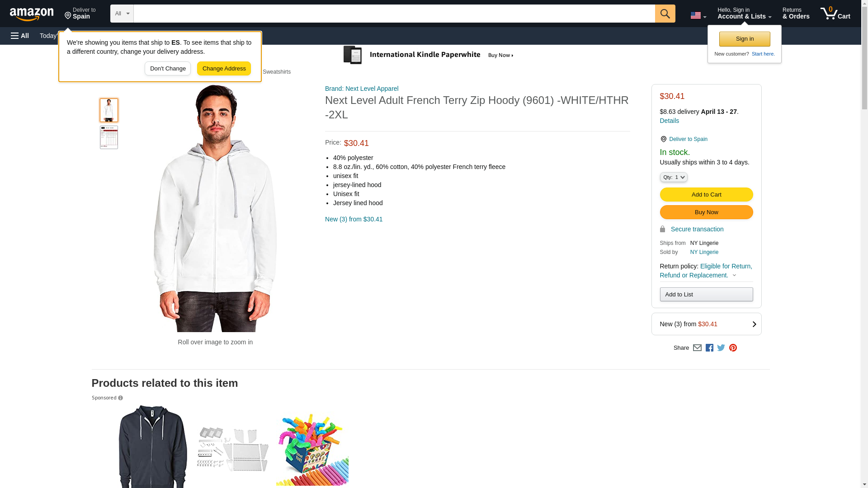
Task: Open Account & Lists menu
Action: [744, 14]
